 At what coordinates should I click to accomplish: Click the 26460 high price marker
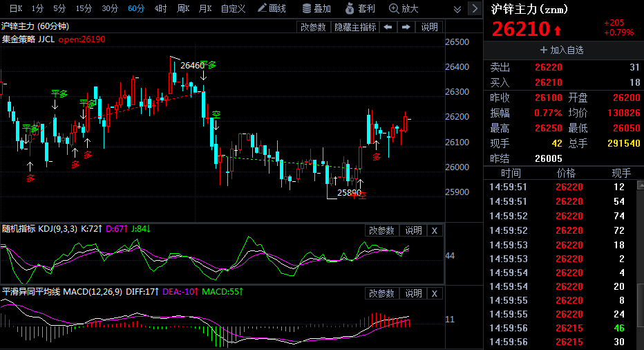(x=192, y=66)
